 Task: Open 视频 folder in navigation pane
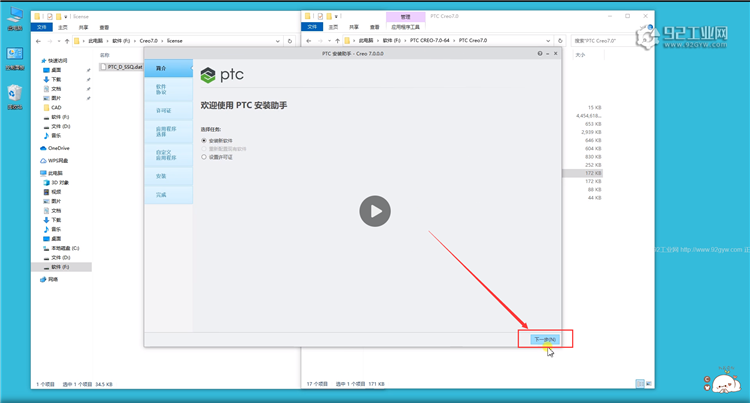coord(53,192)
